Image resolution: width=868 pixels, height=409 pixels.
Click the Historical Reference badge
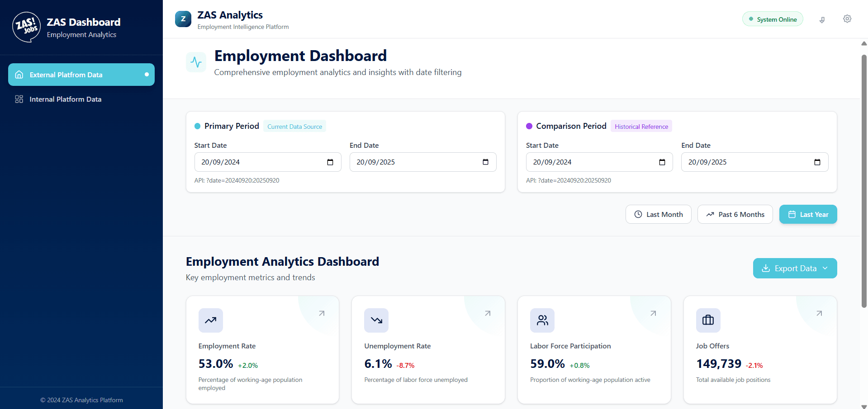(641, 126)
